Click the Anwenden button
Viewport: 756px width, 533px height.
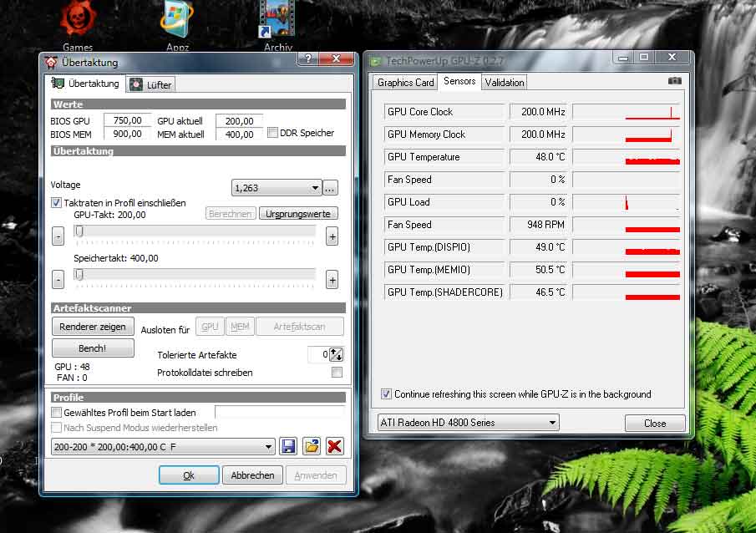tap(316, 475)
